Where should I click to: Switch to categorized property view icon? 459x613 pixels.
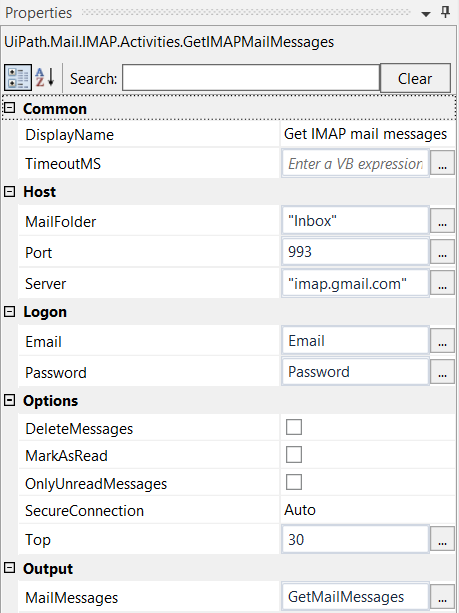[x=18, y=78]
